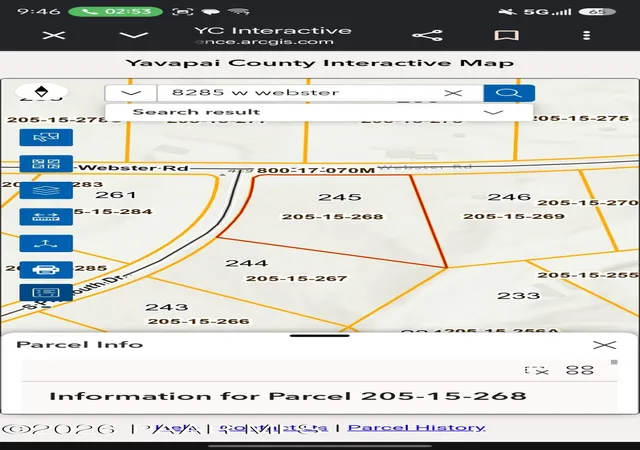The height and width of the screenshot is (450, 640).
Task: Click parcel label 205-15-267
Action: point(296,278)
